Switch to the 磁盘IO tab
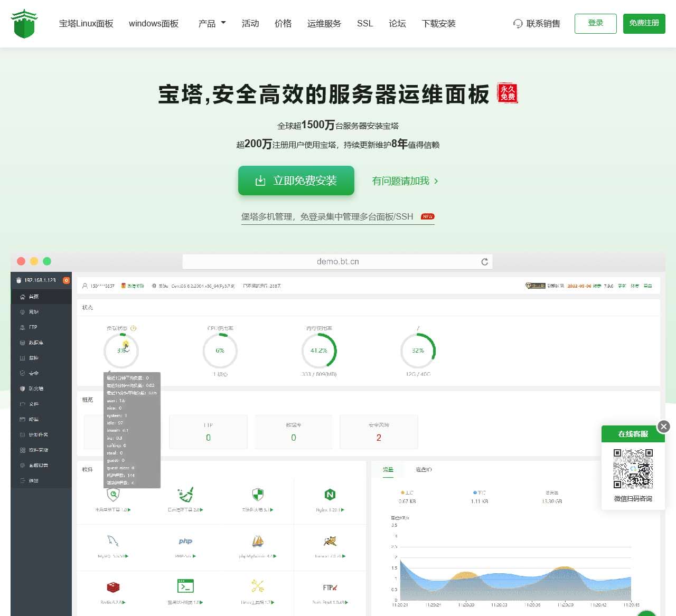This screenshot has height=616, width=676. coord(424,469)
